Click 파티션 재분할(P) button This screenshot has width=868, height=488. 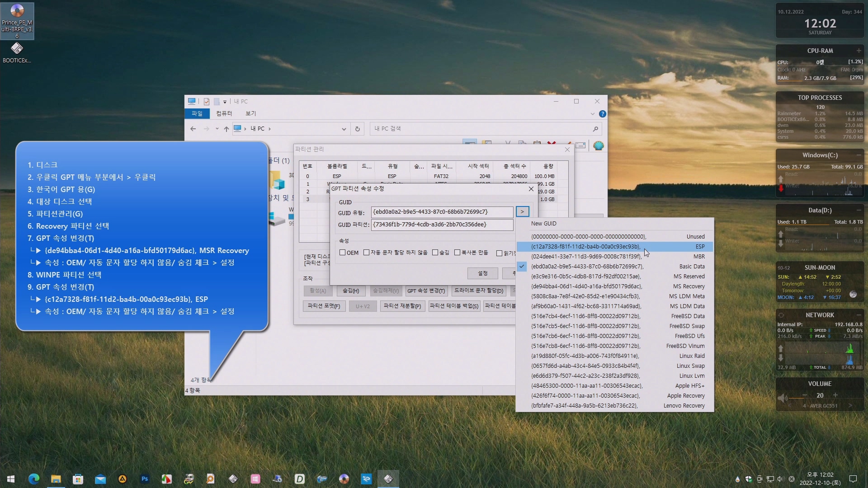click(402, 306)
